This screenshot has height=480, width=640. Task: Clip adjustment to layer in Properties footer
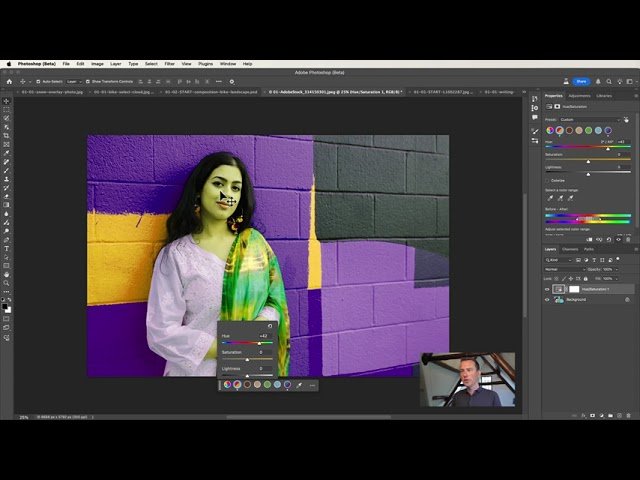pos(589,240)
